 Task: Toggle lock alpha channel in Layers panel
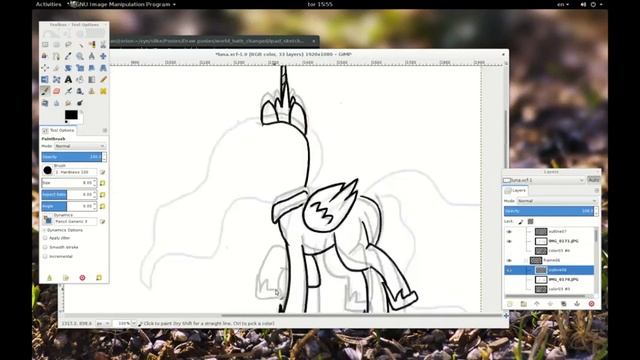530,222
